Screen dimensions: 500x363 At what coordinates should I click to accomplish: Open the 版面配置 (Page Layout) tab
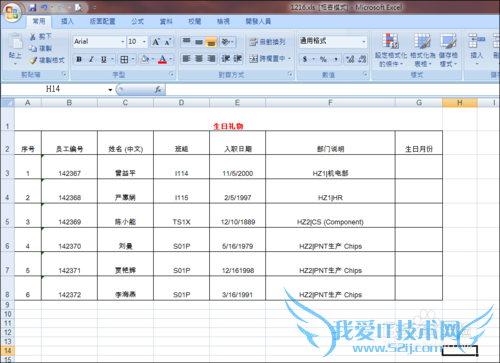[102, 21]
